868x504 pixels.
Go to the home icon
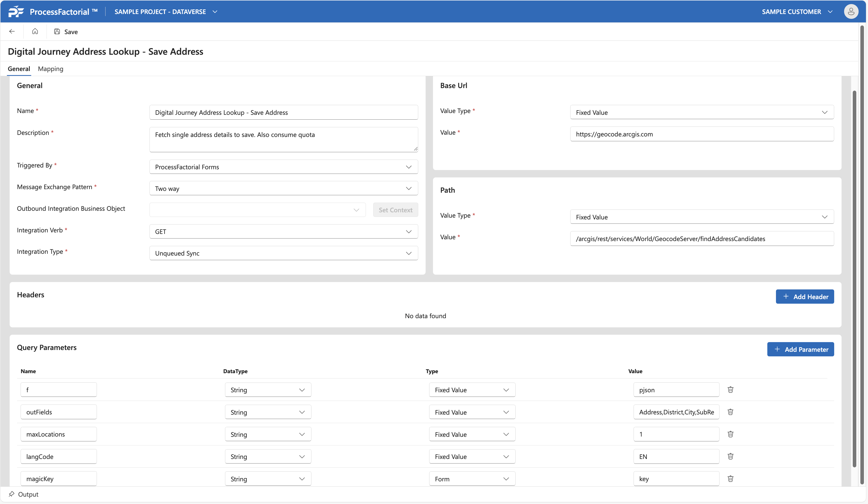35,31
